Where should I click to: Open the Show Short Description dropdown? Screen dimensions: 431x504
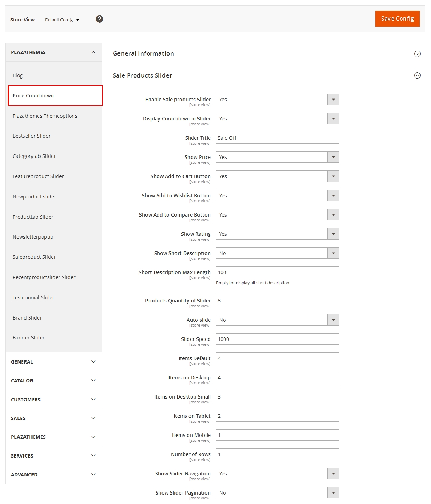click(x=277, y=253)
